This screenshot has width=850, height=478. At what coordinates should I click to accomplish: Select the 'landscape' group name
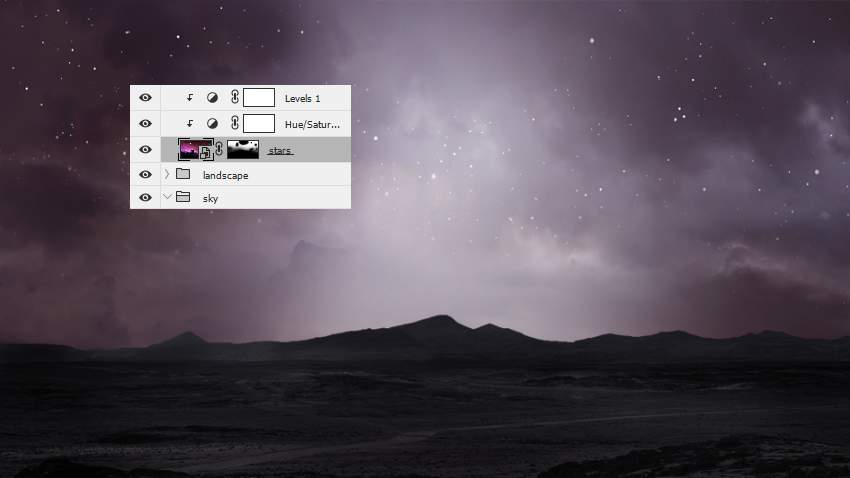[x=226, y=176]
